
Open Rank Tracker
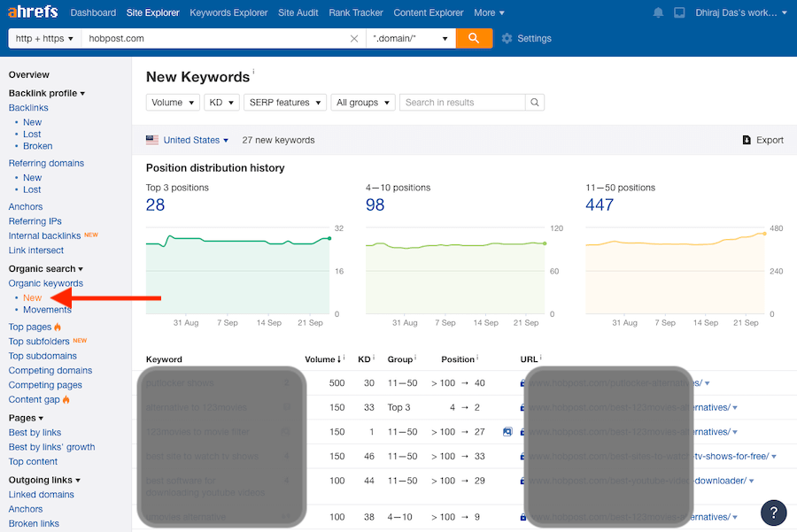[x=356, y=12]
